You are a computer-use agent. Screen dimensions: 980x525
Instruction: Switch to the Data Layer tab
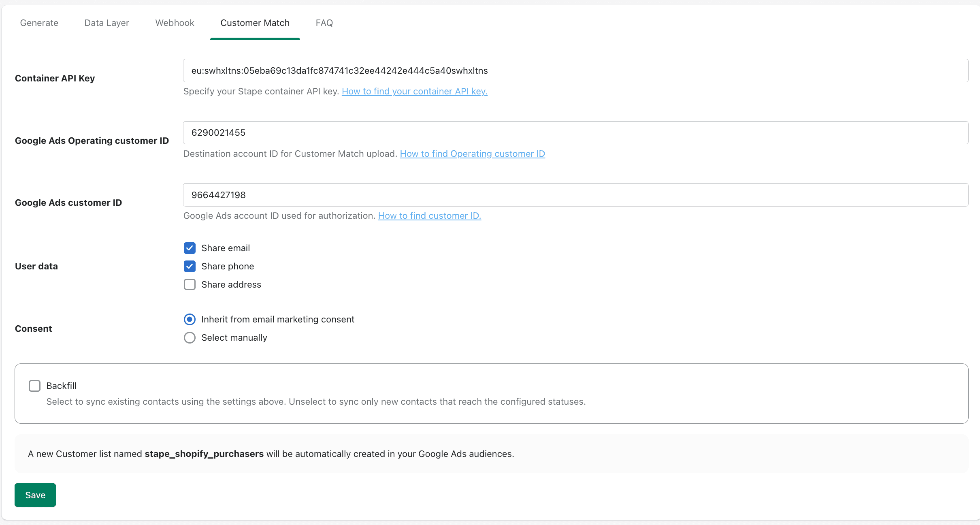107,23
